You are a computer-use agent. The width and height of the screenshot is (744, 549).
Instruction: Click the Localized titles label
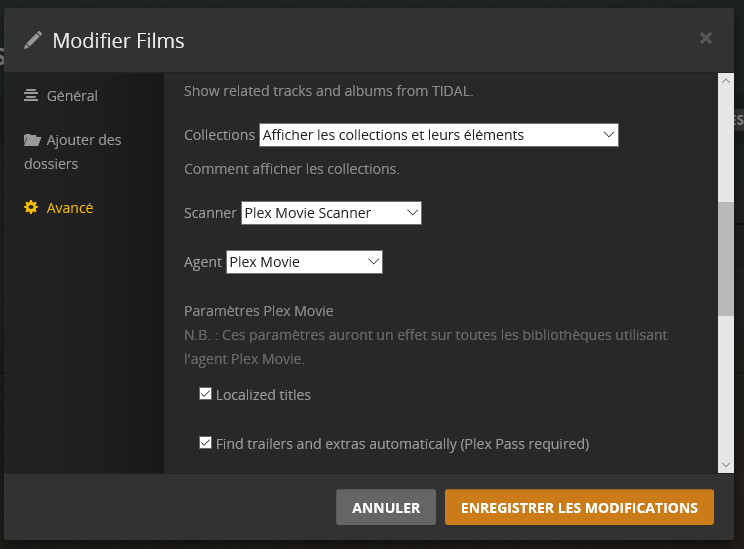(x=263, y=395)
